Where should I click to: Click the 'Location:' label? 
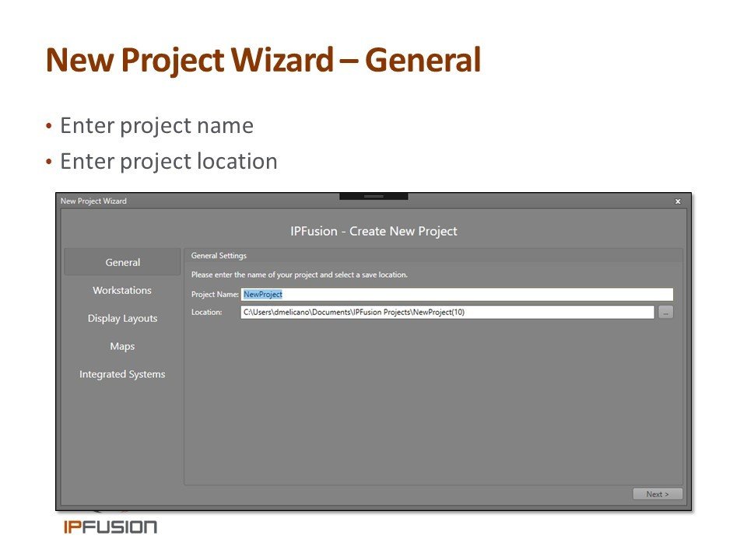[207, 313]
